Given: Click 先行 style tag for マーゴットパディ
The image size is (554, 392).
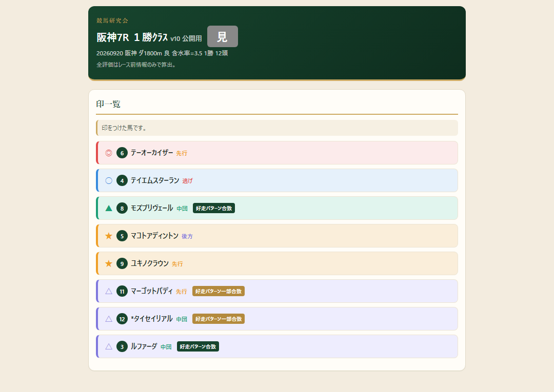Looking at the screenshot, I should click(x=181, y=292).
